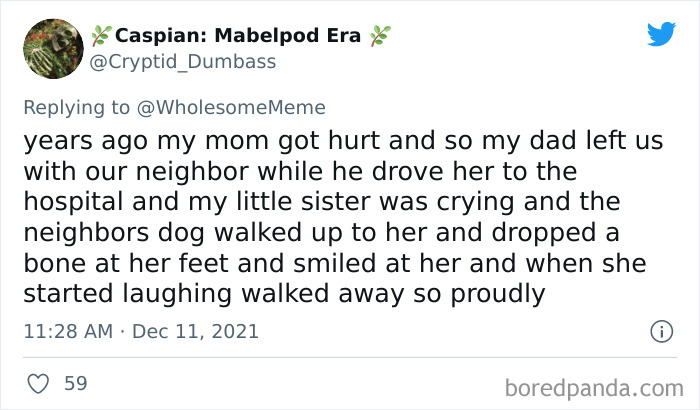The height and width of the screenshot is (410, 700).
Task: Click the left herb emoji beside Caspian
Action: click(101, 36)
